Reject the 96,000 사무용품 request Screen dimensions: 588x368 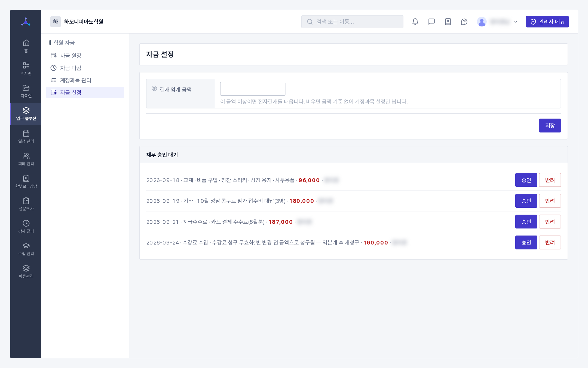coord(550,180)
